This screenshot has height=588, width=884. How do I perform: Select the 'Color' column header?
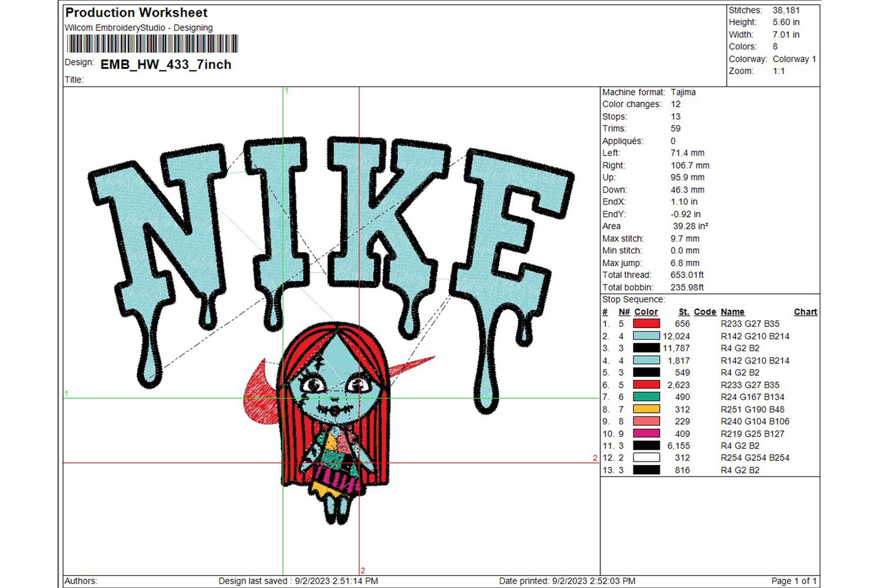(x=646, y=312)
